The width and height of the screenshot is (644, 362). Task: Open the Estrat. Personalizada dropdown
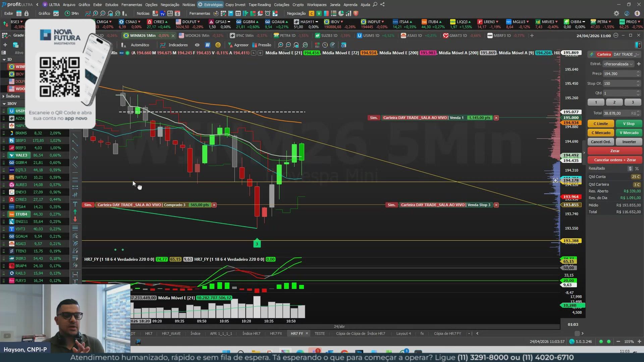(x=618, y=64)
